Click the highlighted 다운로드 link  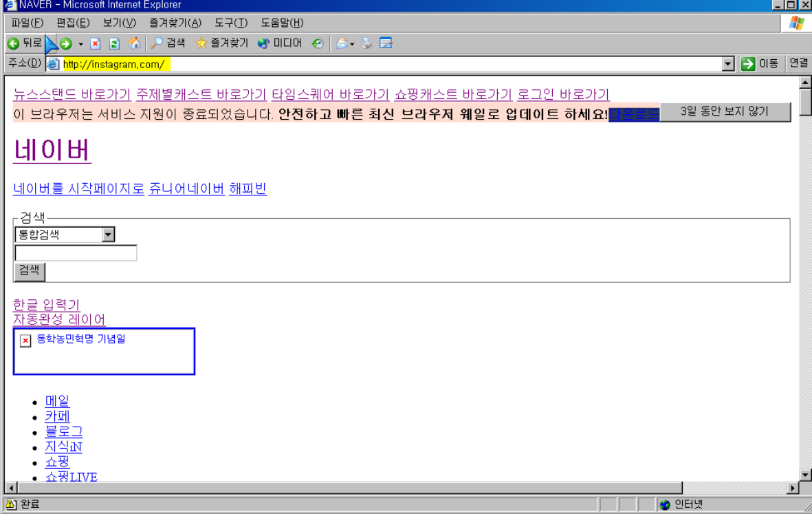pos(634,114)
